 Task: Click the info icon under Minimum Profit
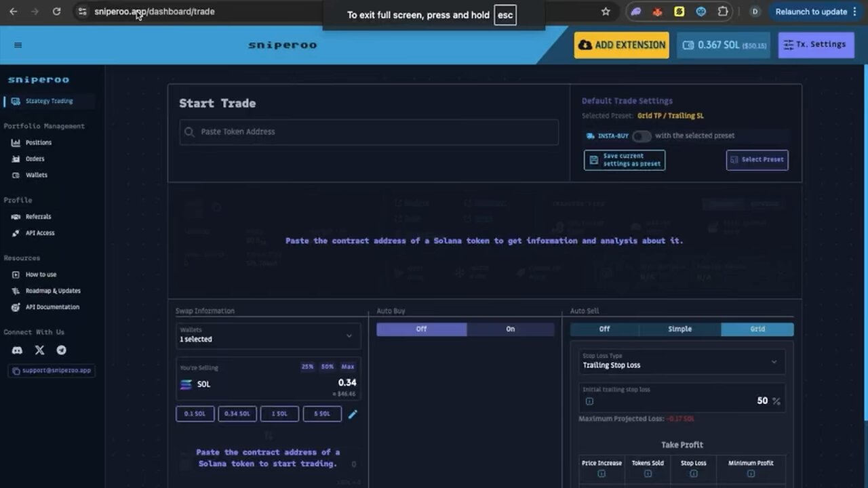point(751,474)
